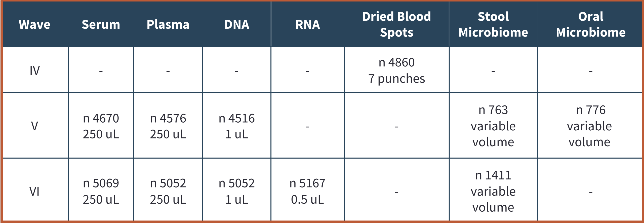Select the Serum column header

(101, 25)
